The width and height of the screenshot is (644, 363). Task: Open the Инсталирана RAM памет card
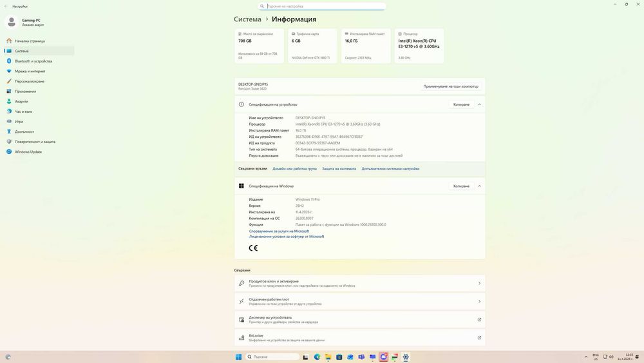point(366,46)
